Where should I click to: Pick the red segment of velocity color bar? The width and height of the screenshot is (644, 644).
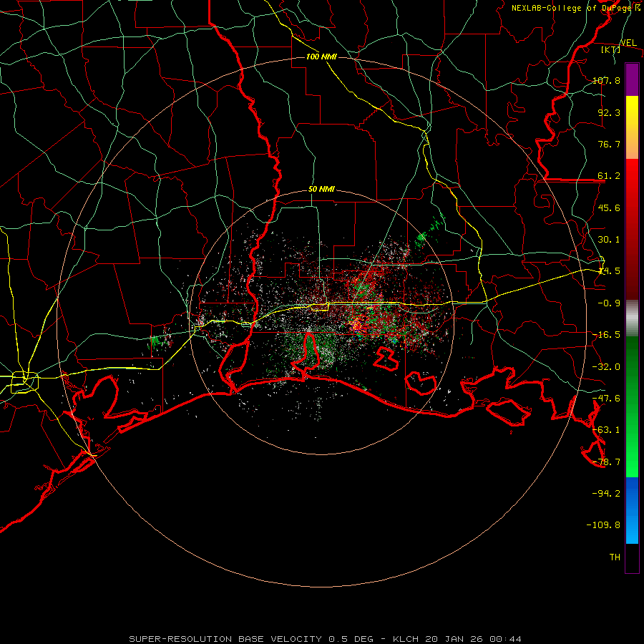tap(632, 229)
